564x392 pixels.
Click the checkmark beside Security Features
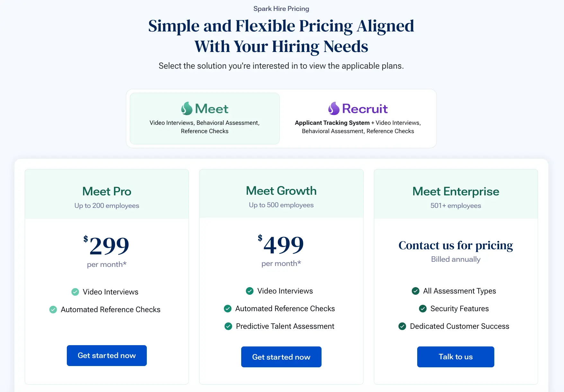click(423, 309)
